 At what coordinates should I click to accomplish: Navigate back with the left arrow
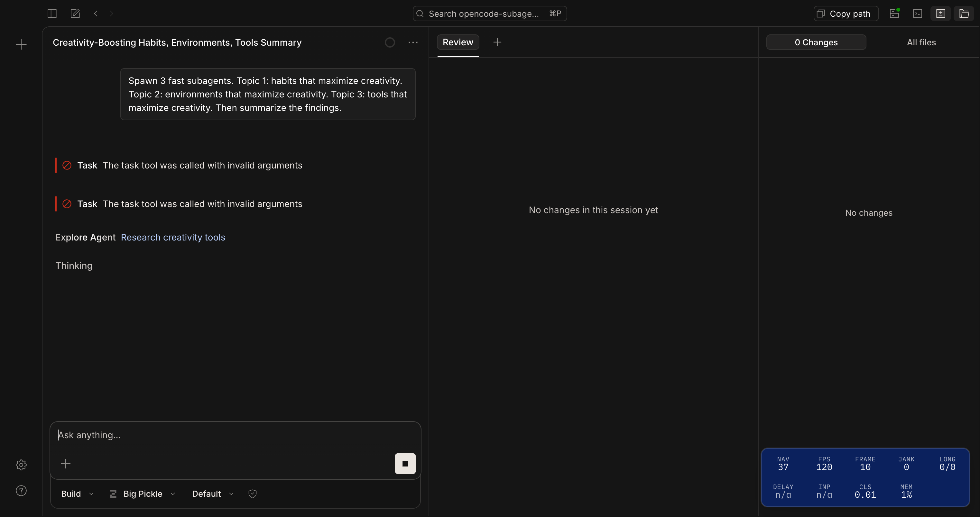96,14
